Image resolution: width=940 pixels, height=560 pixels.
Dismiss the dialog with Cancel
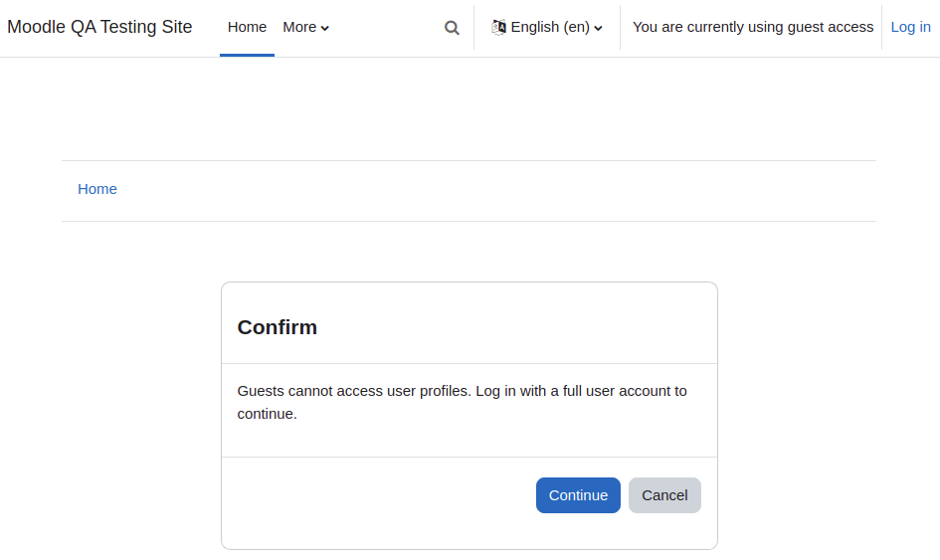(x=664, y=495)
